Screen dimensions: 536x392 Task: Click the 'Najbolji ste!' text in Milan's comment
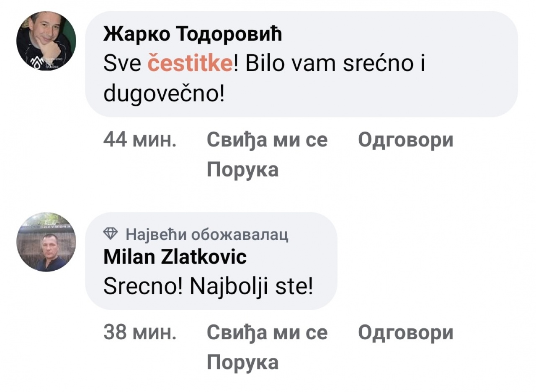click(x=252, y=287)
